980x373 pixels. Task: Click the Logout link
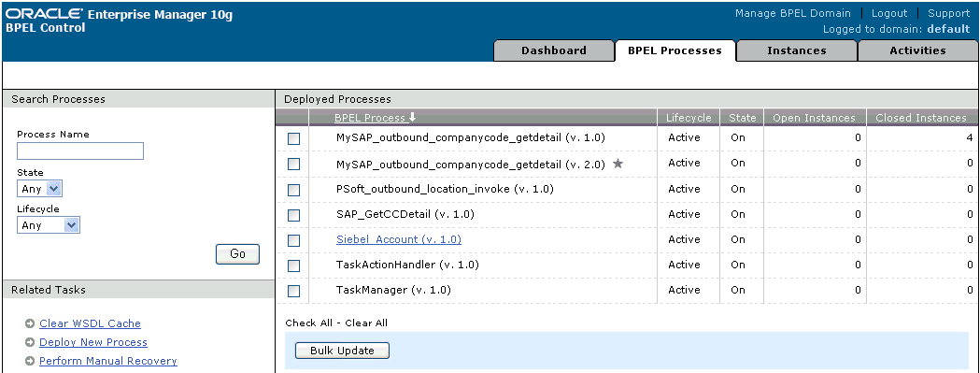888,13
